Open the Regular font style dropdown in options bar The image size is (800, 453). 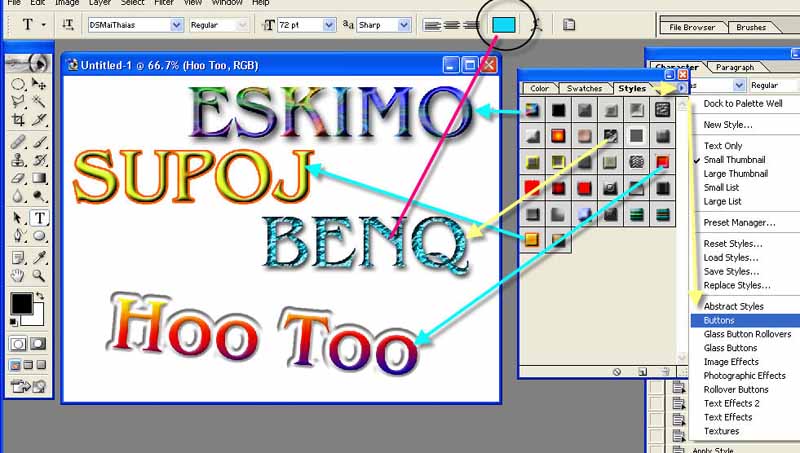pos(243,24)
